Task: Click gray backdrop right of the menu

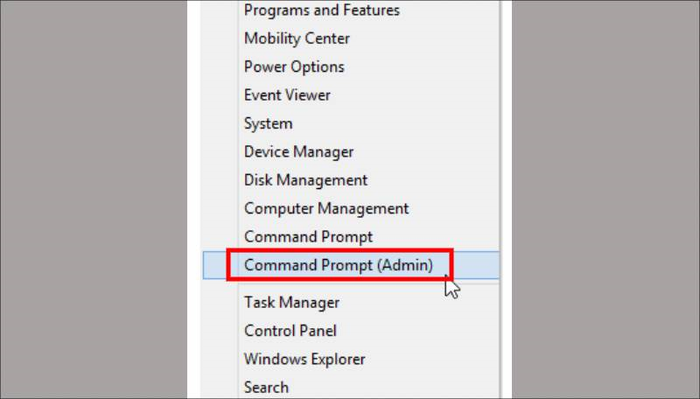Action: [606, 200]
